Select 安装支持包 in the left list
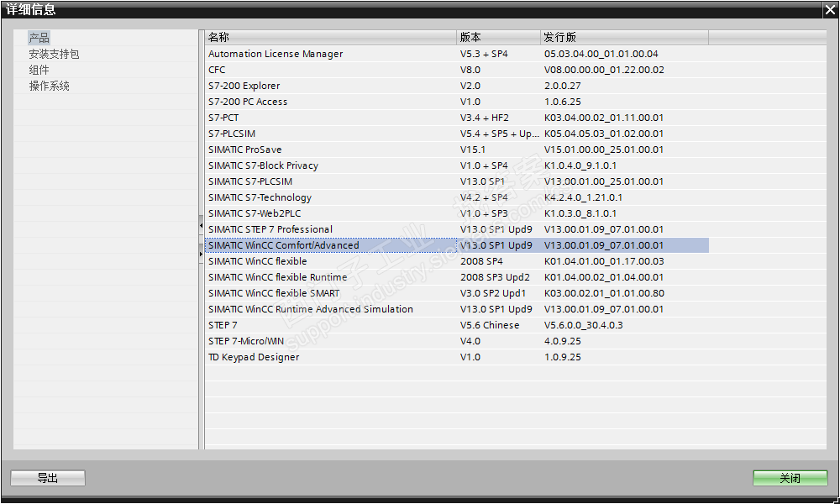 click(x=54, y=54)
